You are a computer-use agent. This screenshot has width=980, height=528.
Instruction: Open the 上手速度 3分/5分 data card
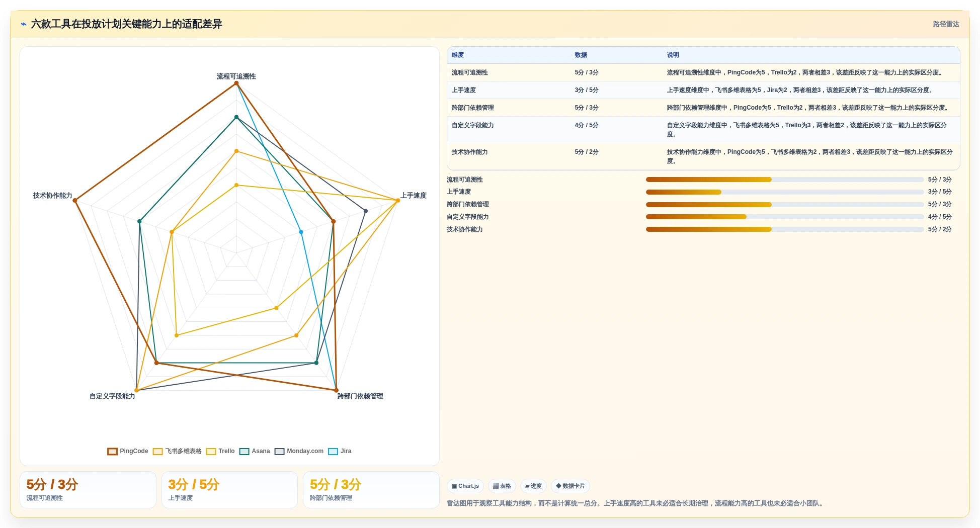229,490
